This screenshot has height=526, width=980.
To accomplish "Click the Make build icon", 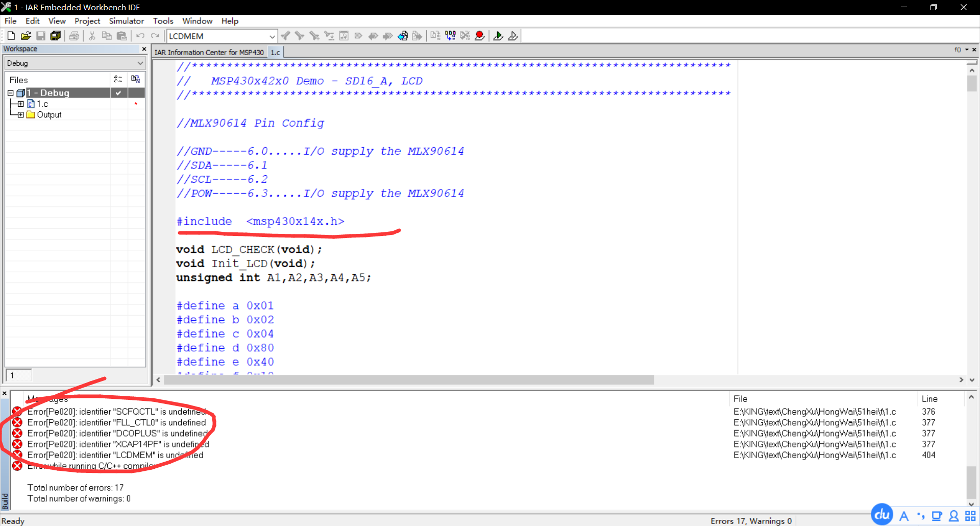I will [x=450, y=36].
